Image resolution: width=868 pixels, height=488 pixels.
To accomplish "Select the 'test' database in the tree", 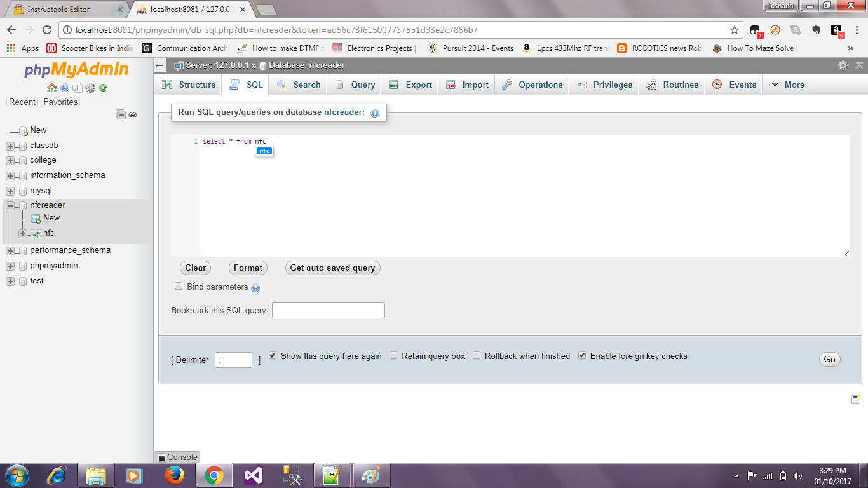I will click(x=37, y=281).
